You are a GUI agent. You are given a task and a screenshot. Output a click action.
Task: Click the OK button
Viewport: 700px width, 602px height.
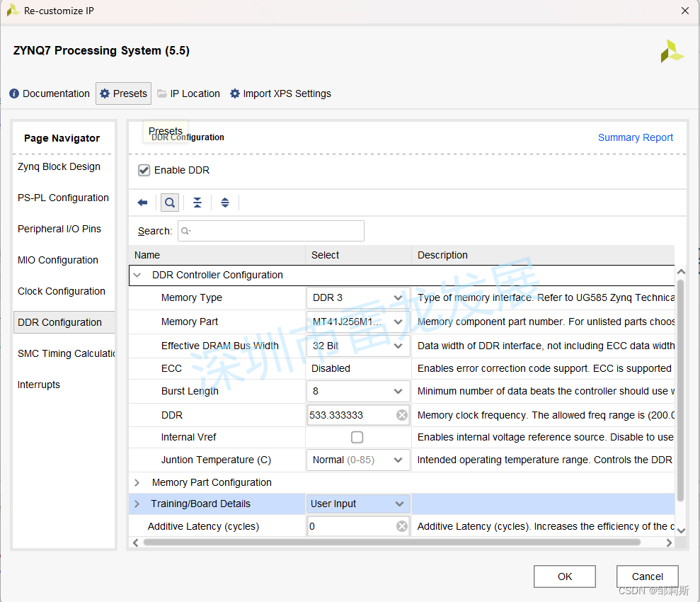tap(564, 577)
